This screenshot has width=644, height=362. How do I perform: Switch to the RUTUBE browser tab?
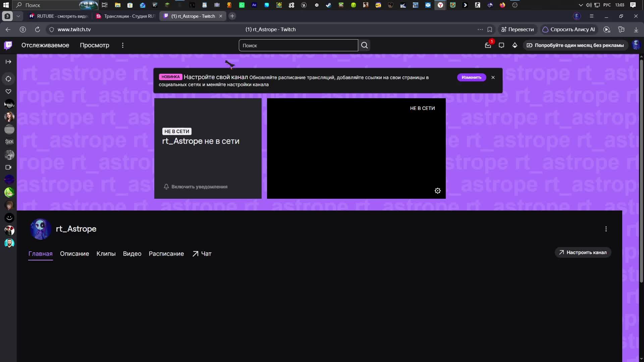(x=59, y=16)
